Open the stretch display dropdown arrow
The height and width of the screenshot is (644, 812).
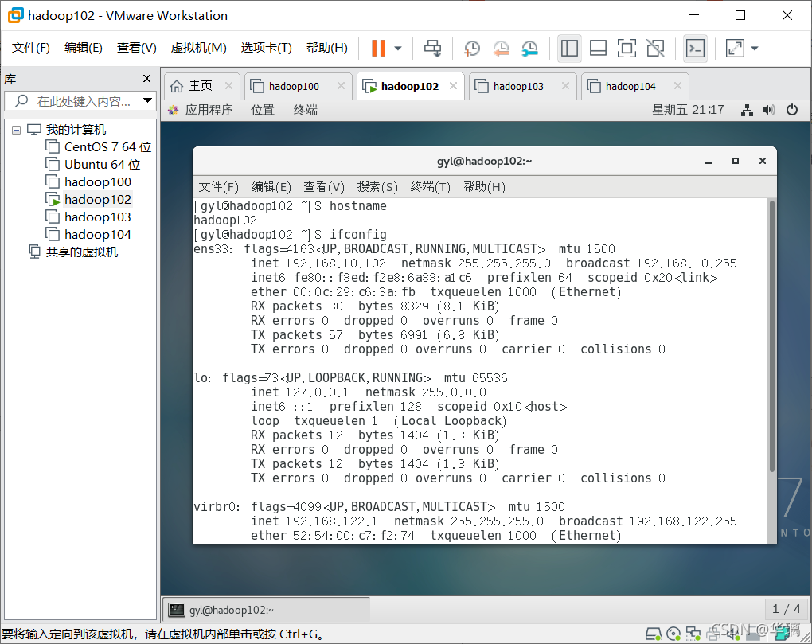point(755,48)
